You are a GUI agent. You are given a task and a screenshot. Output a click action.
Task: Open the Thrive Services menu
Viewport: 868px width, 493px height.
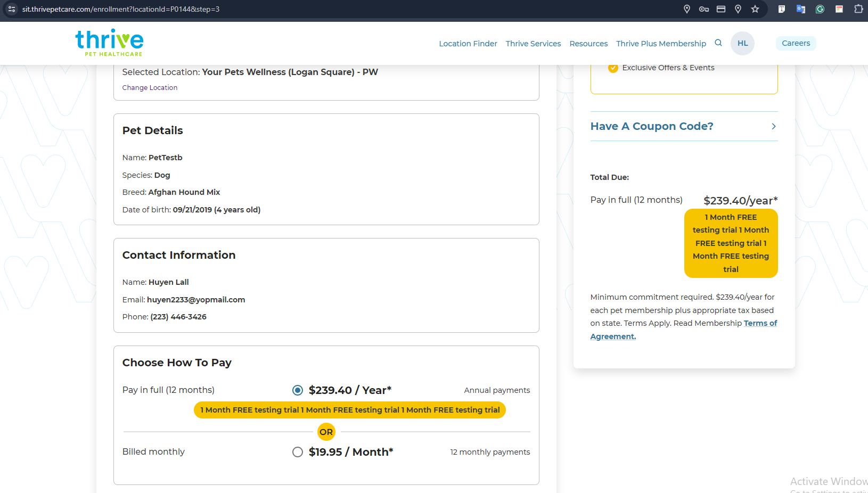click(x=533, y=44)
